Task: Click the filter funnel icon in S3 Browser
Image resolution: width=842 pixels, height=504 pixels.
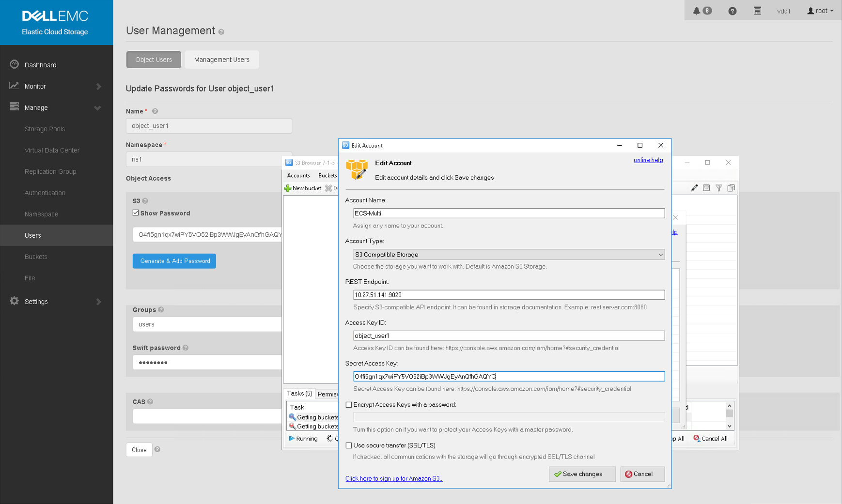Action: (x=719, y=188)
